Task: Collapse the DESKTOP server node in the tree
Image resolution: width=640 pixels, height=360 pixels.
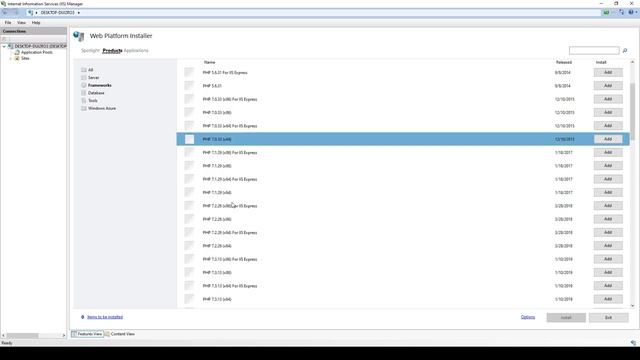Action: (x=4, y=46)
